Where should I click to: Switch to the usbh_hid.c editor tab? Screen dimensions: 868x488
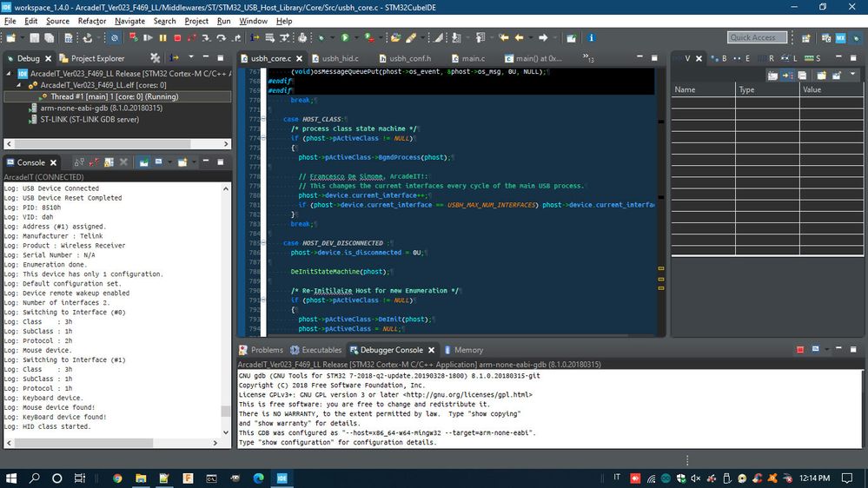[335, 58]
